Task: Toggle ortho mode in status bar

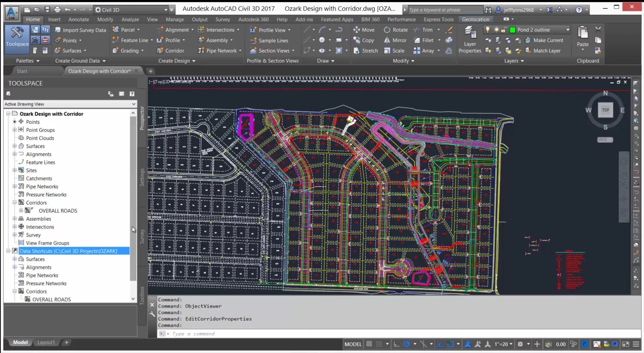Action: (396, 344)
